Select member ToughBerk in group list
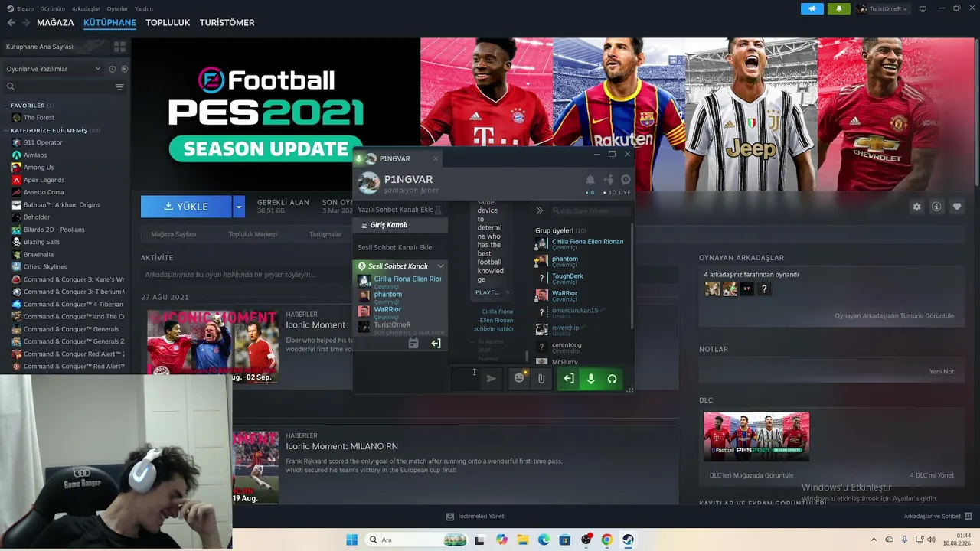Viewport: 980px width, 551px height. pyautogui.click(x=567, y=276)
